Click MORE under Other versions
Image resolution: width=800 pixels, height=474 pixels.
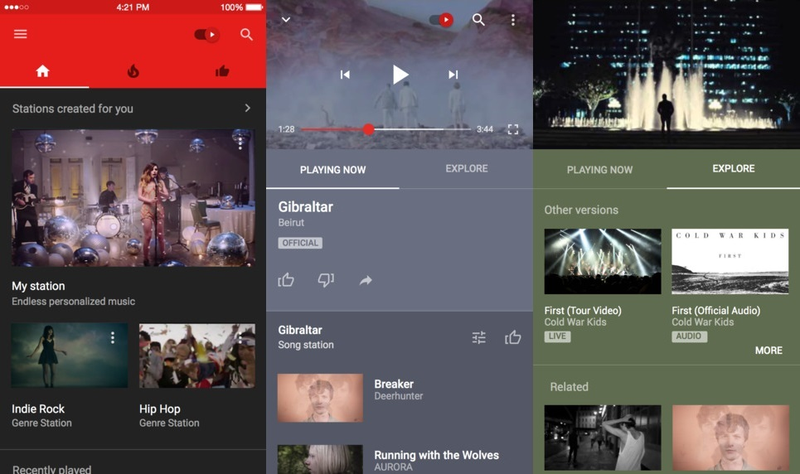tap(768, 351)
